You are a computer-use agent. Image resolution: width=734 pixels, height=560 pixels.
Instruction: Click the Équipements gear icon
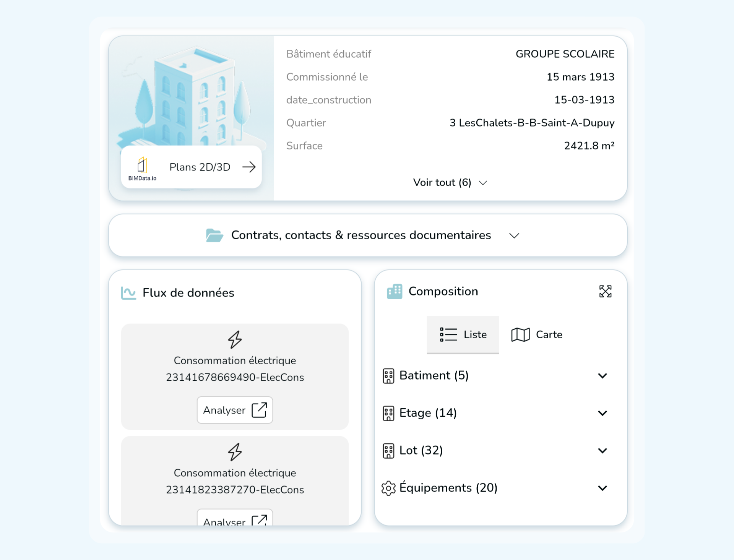tap(388, 488)
